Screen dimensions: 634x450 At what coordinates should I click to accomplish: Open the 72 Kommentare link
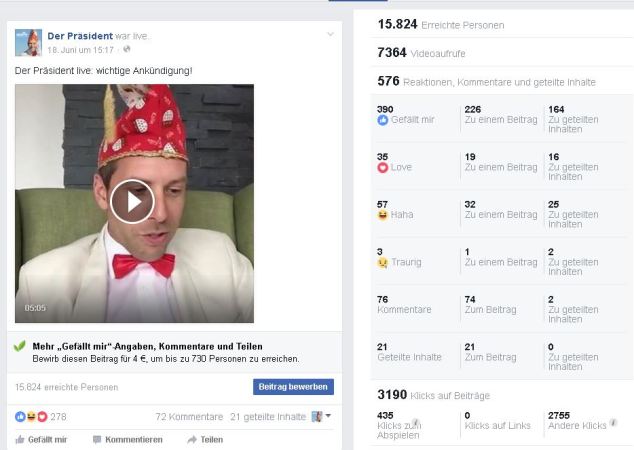pos(189,417)
